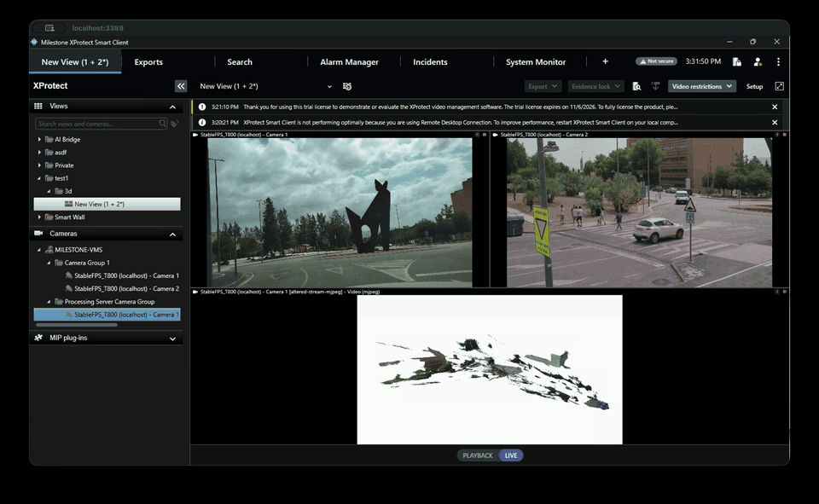Add a new tab with plus icon
The height and width of the screenshot is (504, 819).
[x=605, y=61]
